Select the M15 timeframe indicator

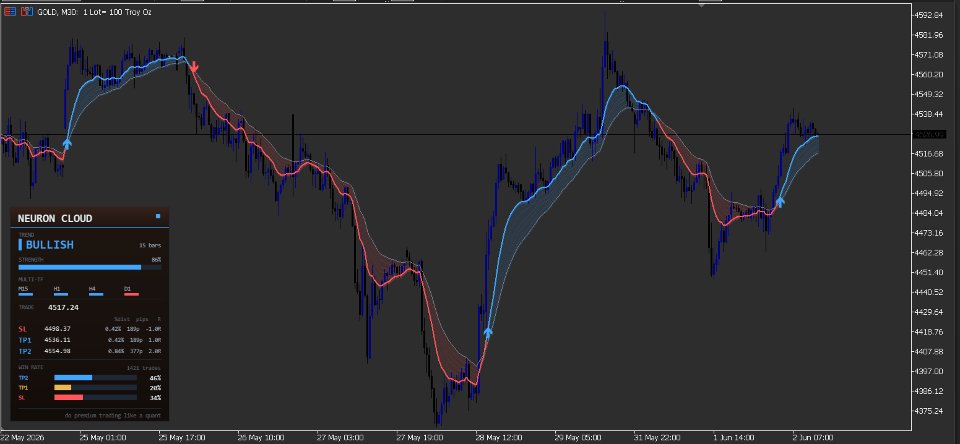(26, 292)
